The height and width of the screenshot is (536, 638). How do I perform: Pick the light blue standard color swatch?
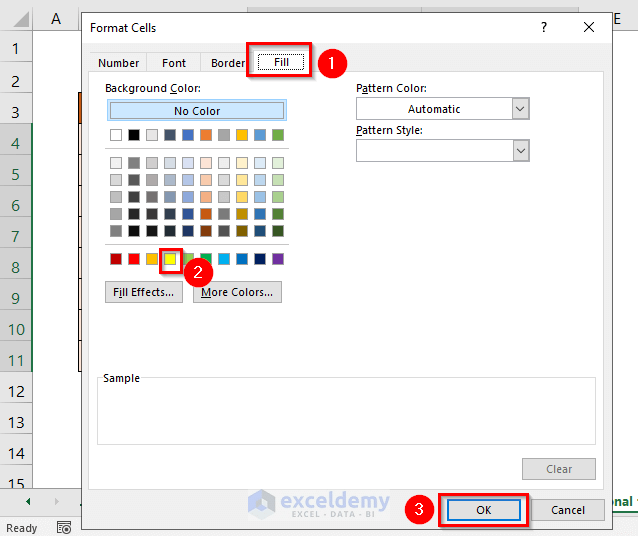pos(224,259)
